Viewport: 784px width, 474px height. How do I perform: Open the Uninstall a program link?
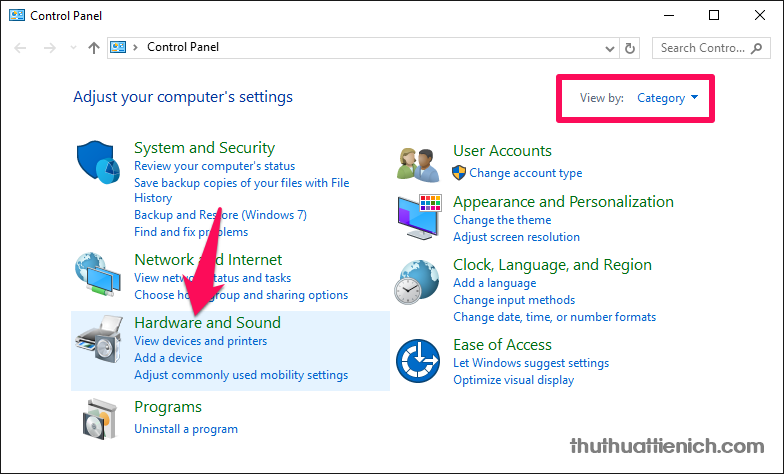tap(186, 429)
